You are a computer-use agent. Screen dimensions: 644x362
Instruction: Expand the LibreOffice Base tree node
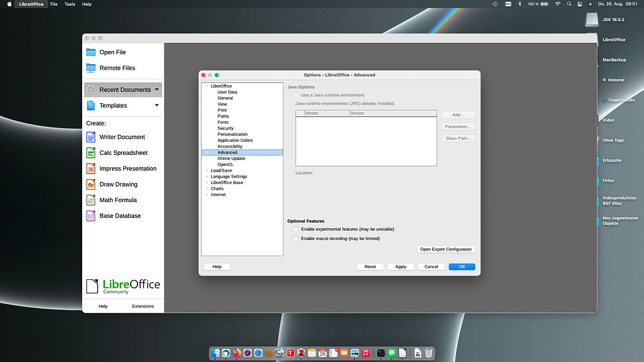click(x=207, y=183)
